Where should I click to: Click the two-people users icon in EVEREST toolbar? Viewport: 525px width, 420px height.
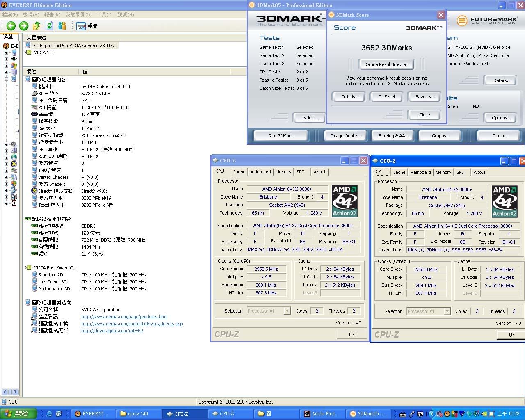62,26
